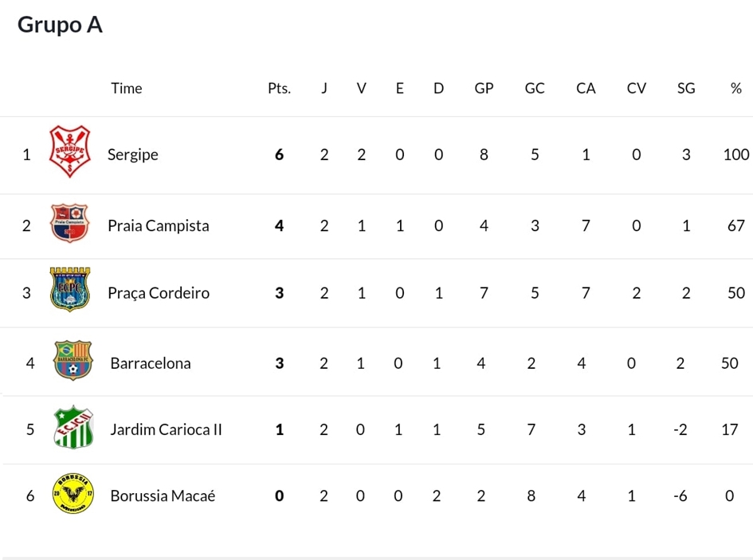Screen dimensions: 753x560
Task: Open the Sergipe team name link
Action: coord(133,155)
